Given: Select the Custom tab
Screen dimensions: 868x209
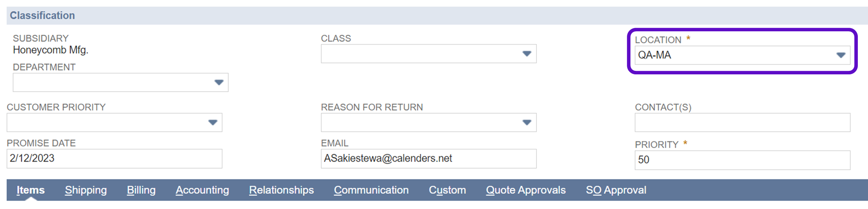Looking at the screenshot, I should coord(447,190).
